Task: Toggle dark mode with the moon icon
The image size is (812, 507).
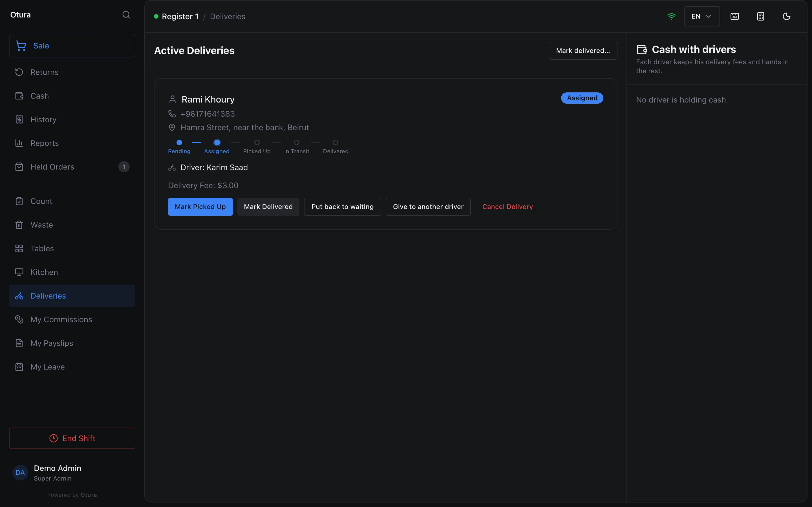Action: coord(787,16)
